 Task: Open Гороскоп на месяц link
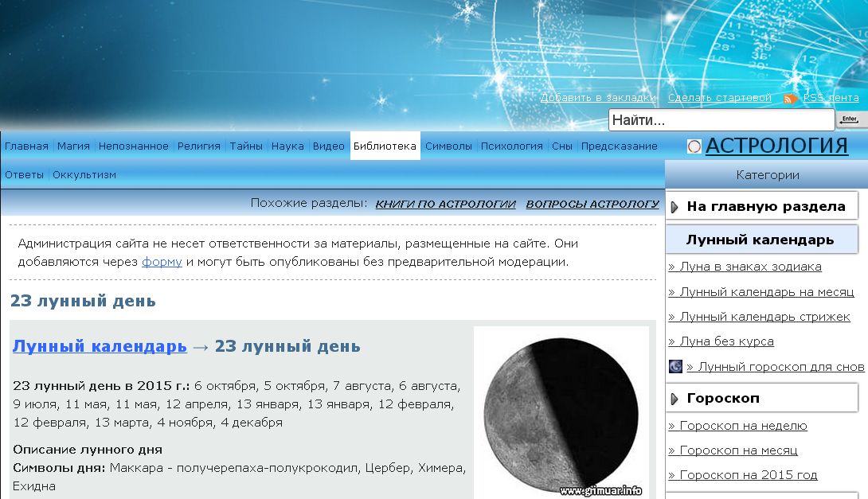click(x=733, y=450)
